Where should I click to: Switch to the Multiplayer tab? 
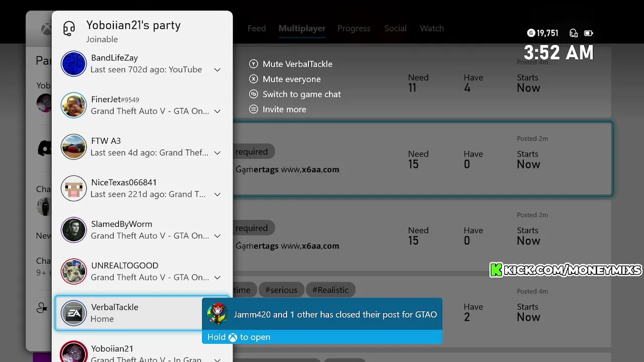pos(302,28)
